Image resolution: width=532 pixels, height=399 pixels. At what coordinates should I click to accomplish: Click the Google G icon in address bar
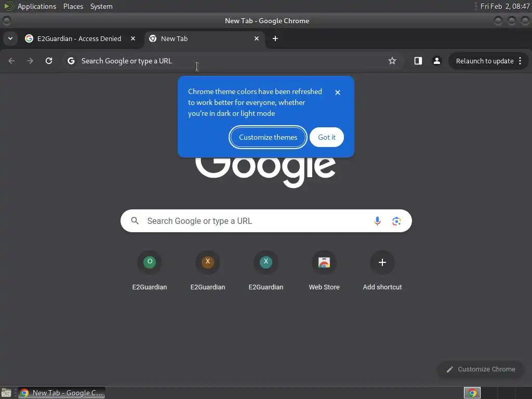tap(71, 61)
